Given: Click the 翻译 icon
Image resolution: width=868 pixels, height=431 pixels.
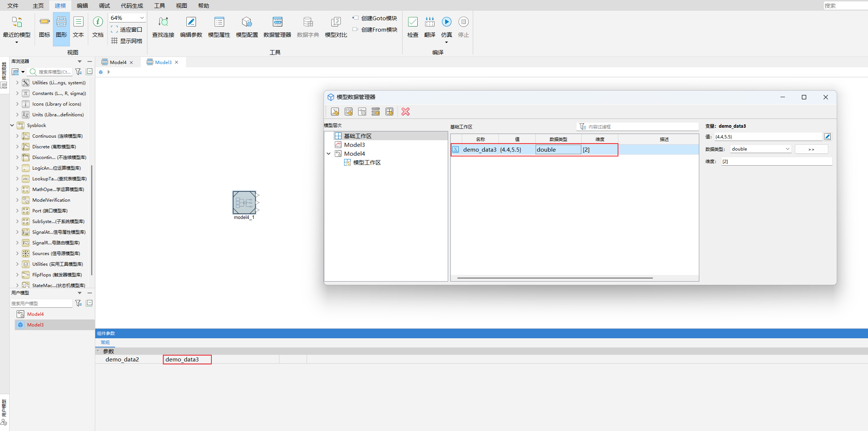Looking at the screenshot, I should click(x=429, y=22).
